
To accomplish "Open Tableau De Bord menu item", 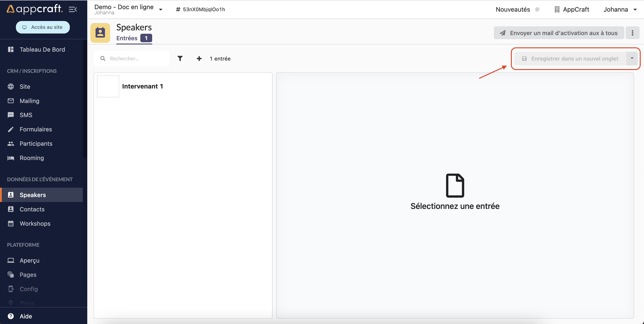I will [42, 49].
